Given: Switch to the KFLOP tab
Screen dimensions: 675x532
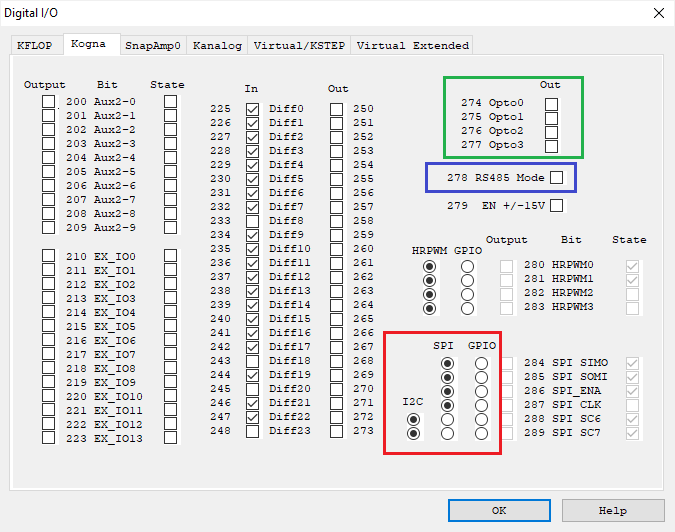Looking at the screenshot, I should point(36,45).
